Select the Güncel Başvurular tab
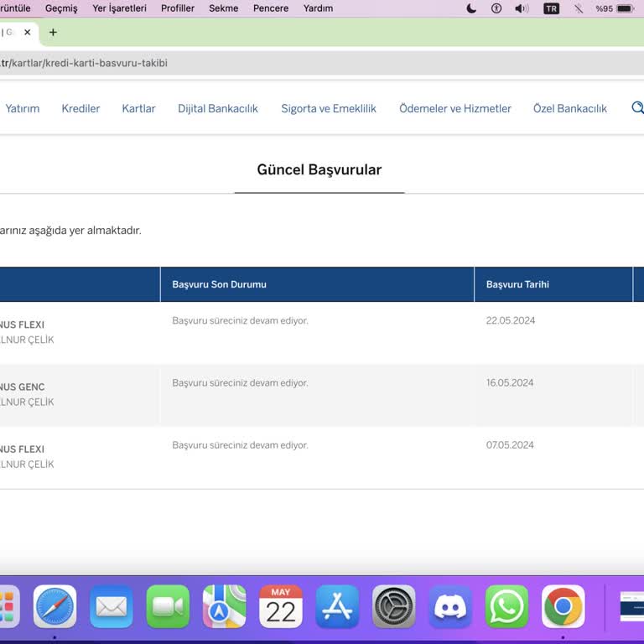 (x=319, y=169)
